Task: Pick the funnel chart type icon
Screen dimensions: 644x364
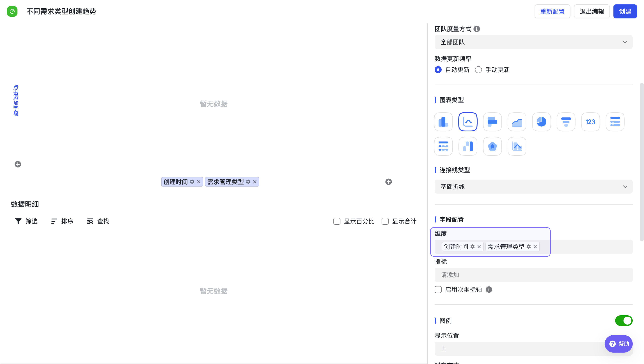Action: 566,122
